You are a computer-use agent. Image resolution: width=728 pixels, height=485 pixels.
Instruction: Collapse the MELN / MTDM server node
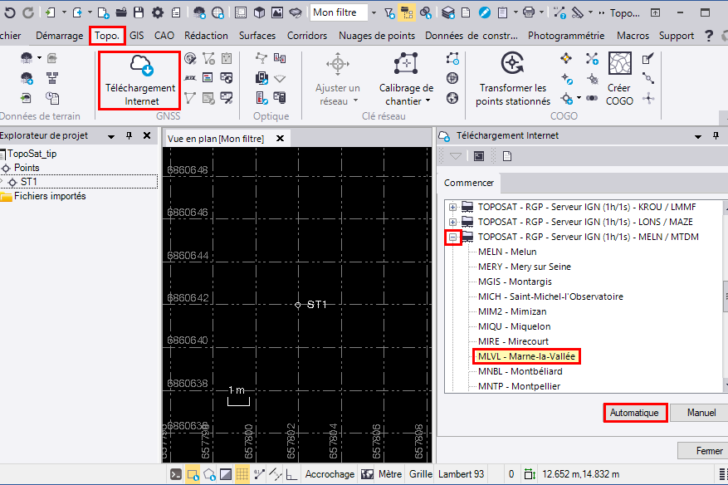[x=453, y=236]
